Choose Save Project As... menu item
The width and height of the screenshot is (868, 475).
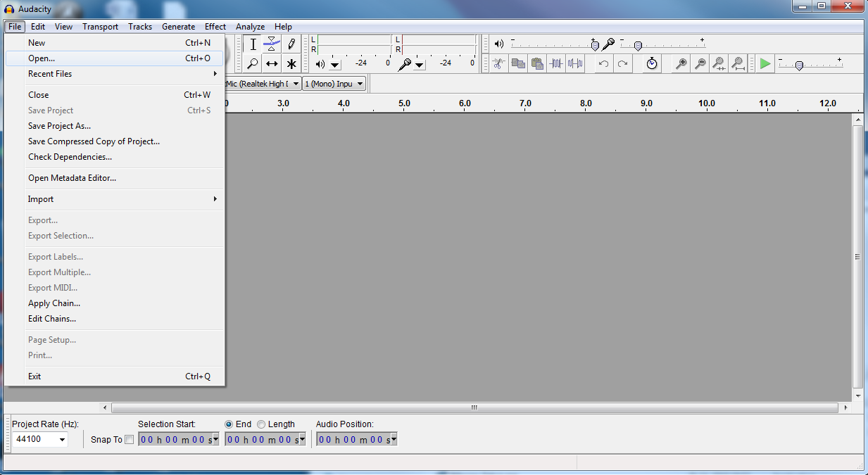(115, 126)
